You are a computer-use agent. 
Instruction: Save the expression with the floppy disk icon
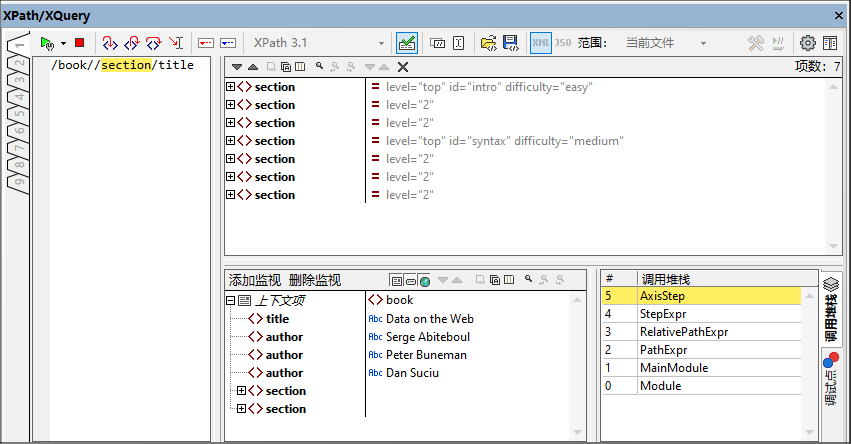(x=511, y=43)
